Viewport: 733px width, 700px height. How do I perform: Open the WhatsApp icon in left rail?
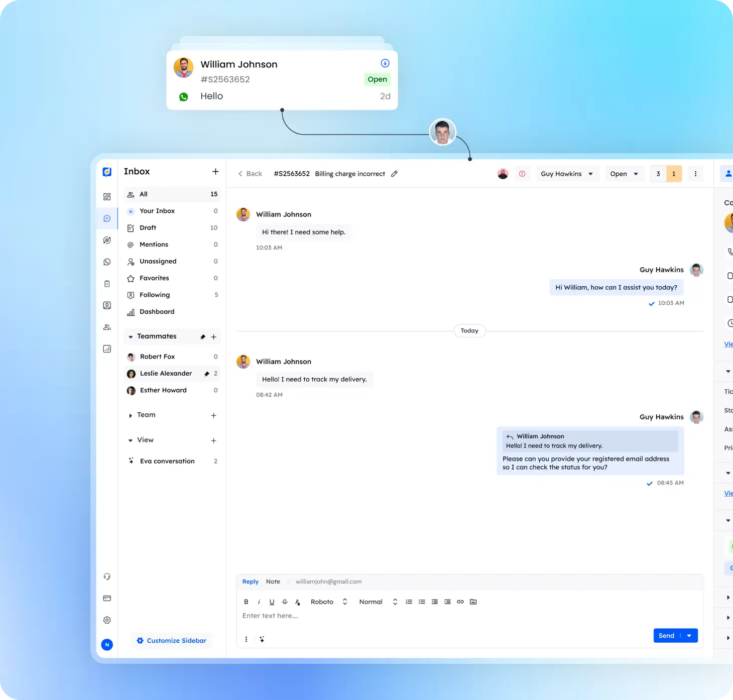click(x=107, y=262)
